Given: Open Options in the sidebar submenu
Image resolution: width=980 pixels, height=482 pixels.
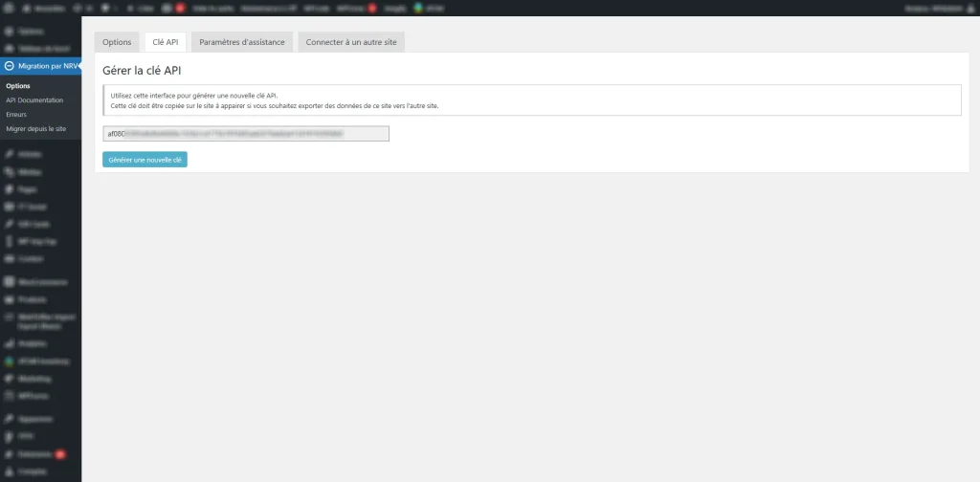Looking at the screenshot, I should pyautogui.click(x=18, y=86).
